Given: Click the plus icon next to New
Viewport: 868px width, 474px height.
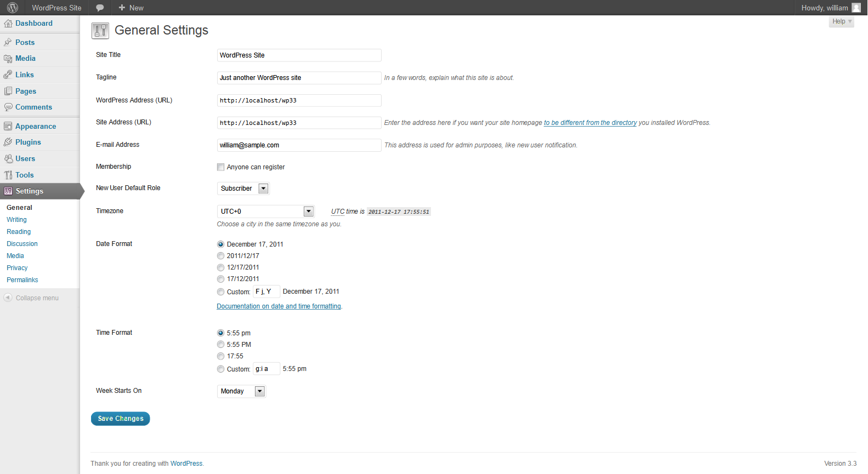Looking at the screenshot, I should pos(122,8).
